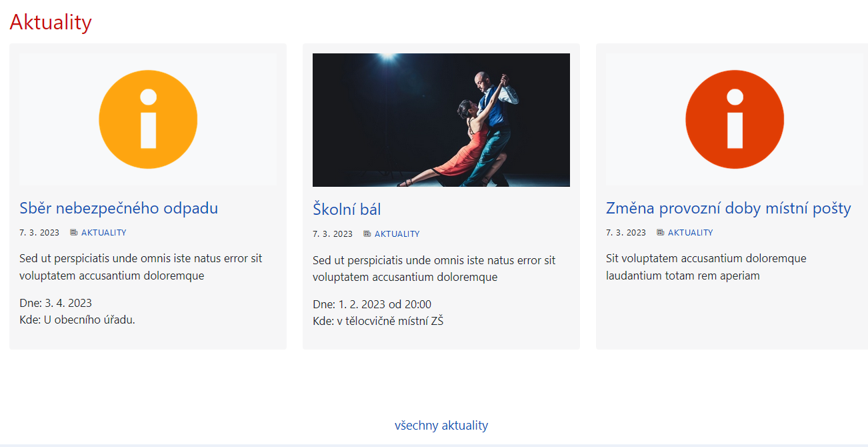Click the date under Školní bál title
This screenshot has height=447, width=868.
click(x=333, y=234)
